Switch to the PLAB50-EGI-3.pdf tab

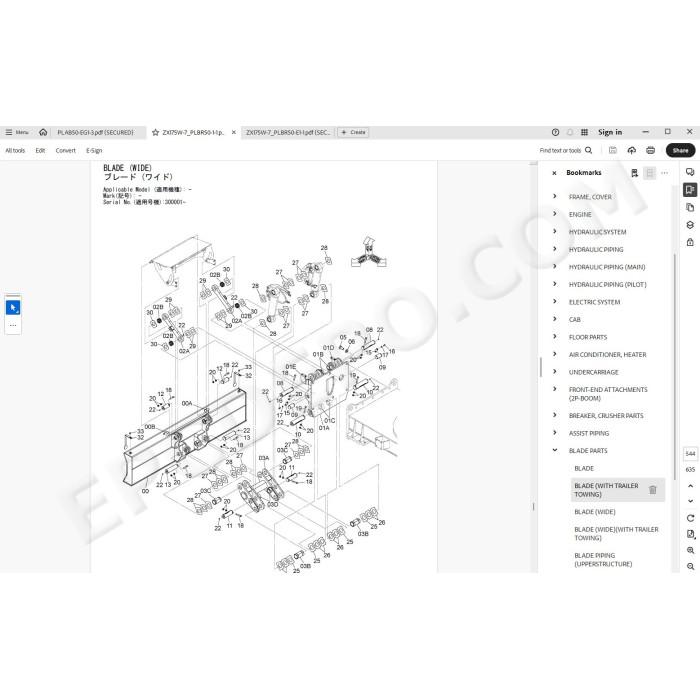pyautogui.click(x=96, y=133)
